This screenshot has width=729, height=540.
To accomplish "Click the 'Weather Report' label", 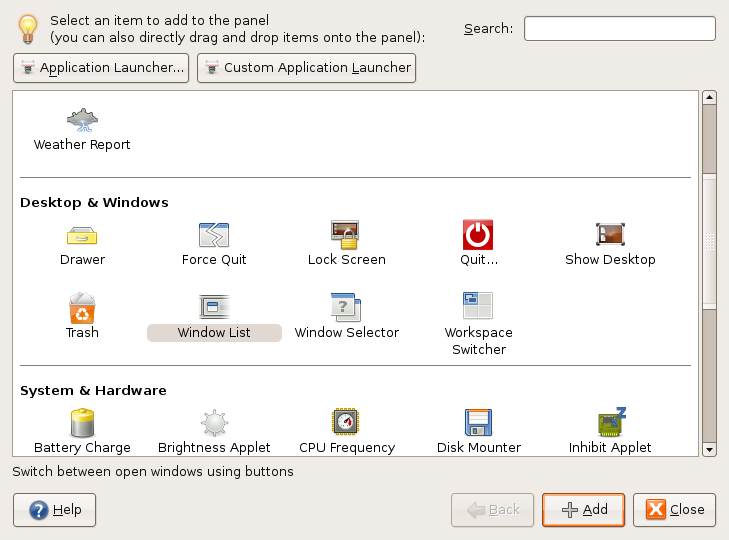I will (82, 145).
